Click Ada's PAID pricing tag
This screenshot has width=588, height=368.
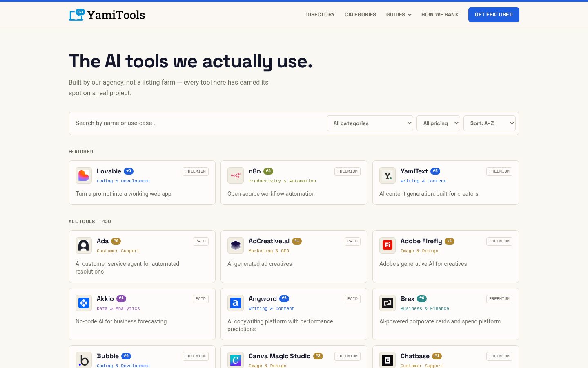(200, 241)
